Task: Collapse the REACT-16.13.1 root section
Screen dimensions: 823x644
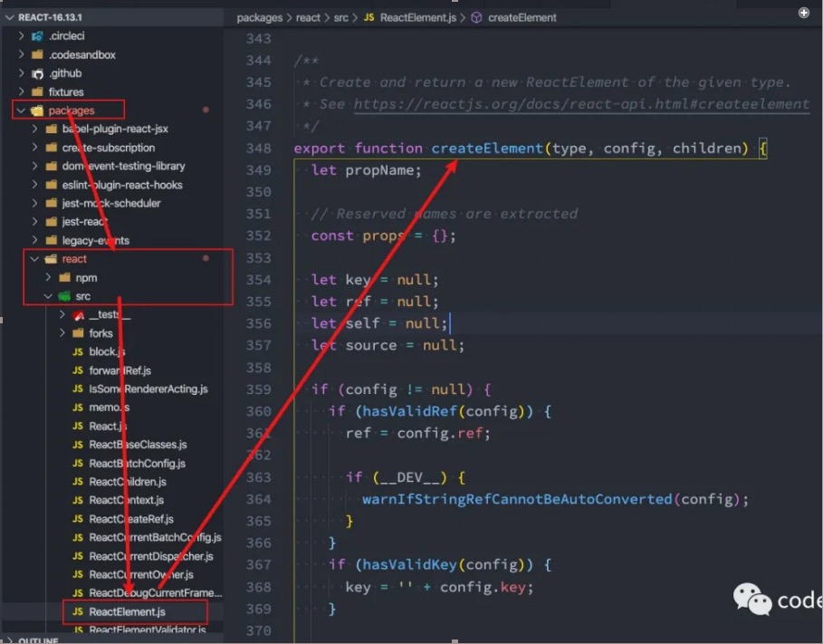Action: tap(9, 17)
